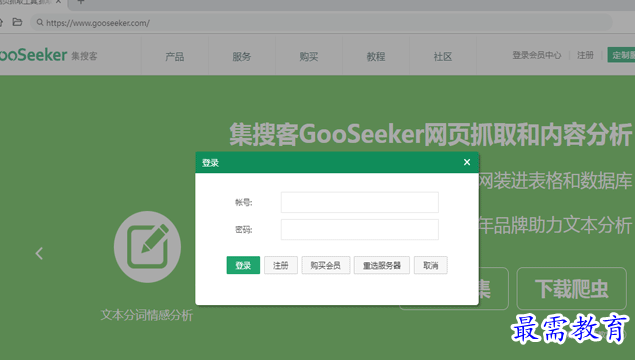Screen dimensions: 635x360
Task: Click the browser address bar URL
Action: click(98, 23)
